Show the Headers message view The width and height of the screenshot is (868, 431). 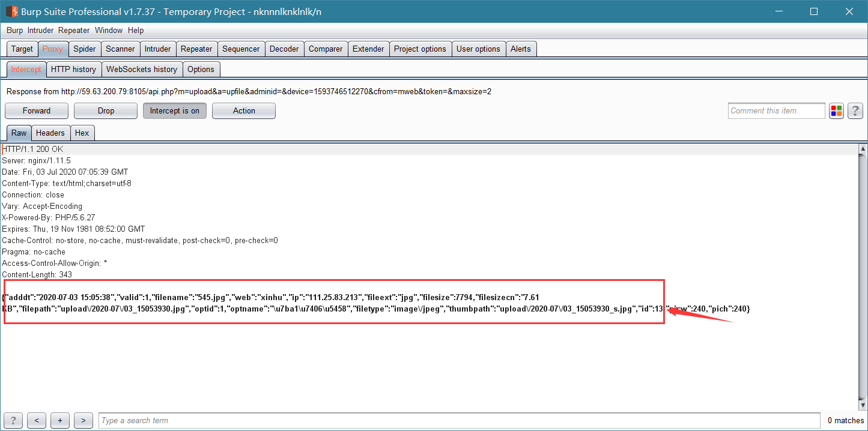pyautogui.click(x=50, y=133)
